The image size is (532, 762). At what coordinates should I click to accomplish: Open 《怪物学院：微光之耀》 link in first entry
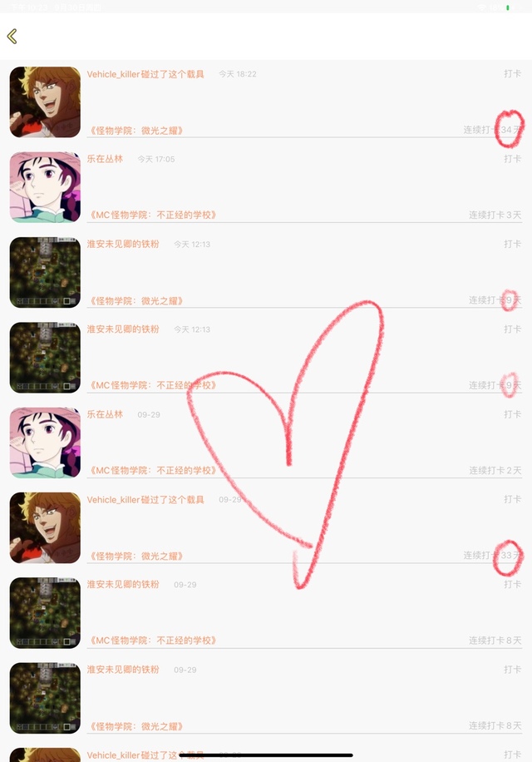click(x=136, y=131)
